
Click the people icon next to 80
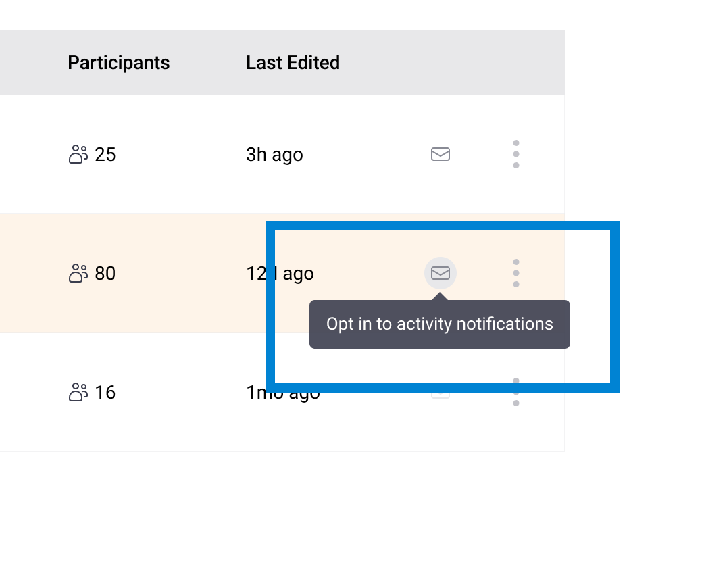click(x=78, y=274)
